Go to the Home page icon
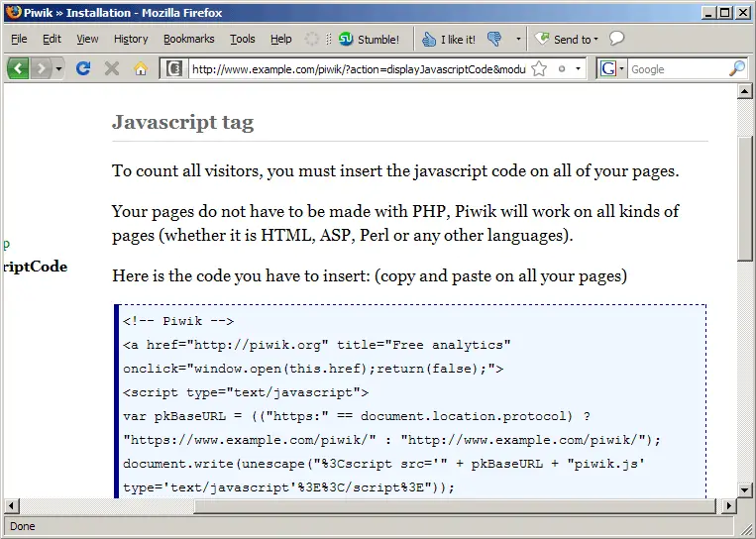Screen dimensions: 756x539 tap(141, 69)
